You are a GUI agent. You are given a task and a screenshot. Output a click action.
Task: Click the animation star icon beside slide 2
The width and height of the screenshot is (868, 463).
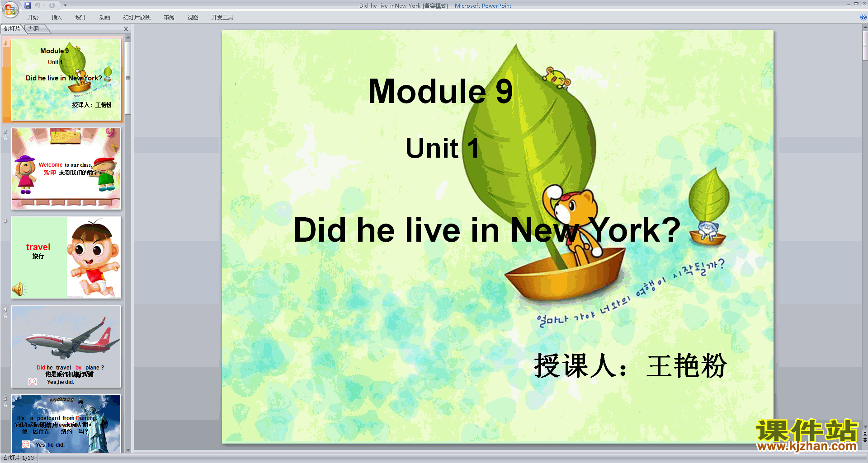tap(5, 137)
